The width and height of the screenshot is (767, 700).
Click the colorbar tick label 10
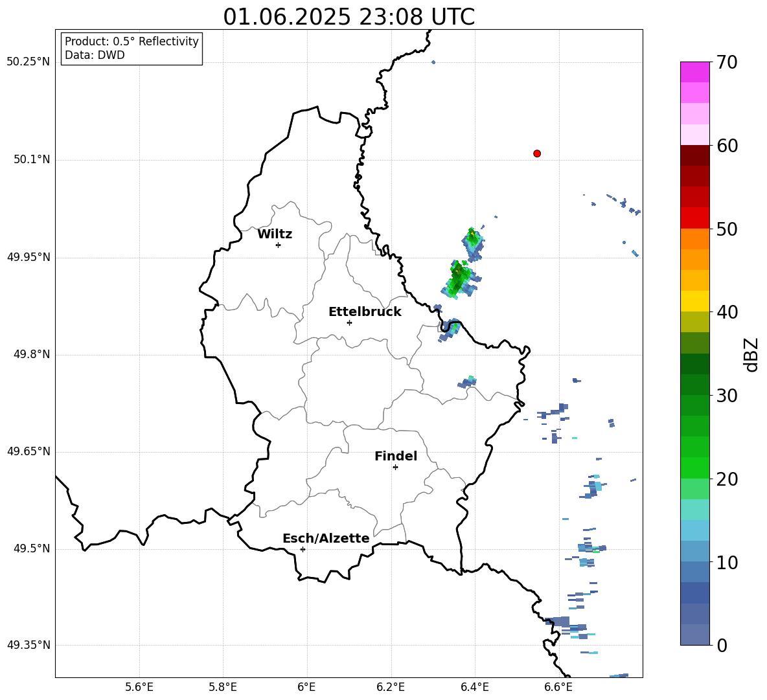tap(727, 562)
